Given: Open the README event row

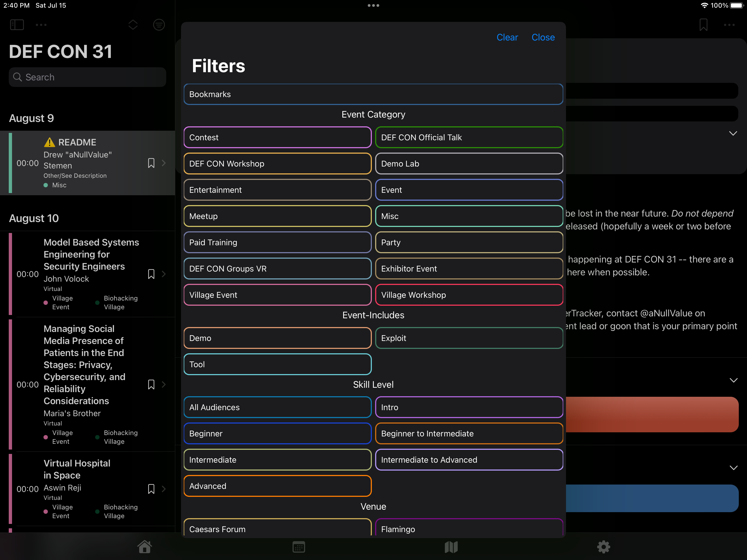Looking at the screenshot, I should click(x=87, y=163).
